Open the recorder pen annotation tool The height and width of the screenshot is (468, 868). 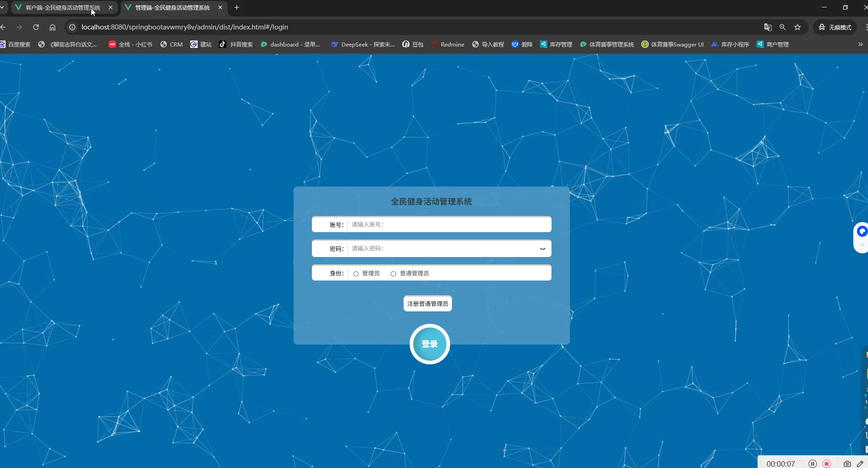(860, 464)
